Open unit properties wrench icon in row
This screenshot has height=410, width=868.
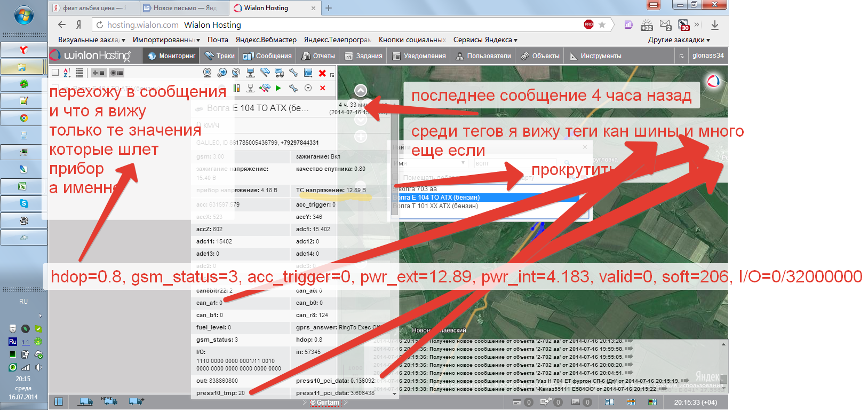(293, 88)
